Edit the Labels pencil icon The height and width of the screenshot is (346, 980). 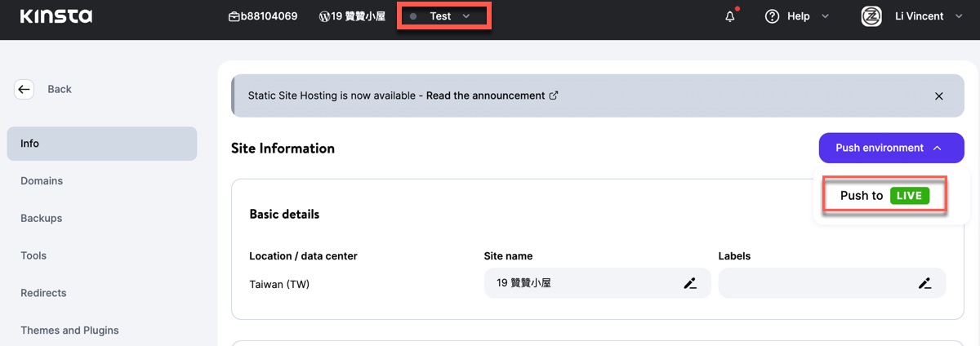[x=924, y=283]
